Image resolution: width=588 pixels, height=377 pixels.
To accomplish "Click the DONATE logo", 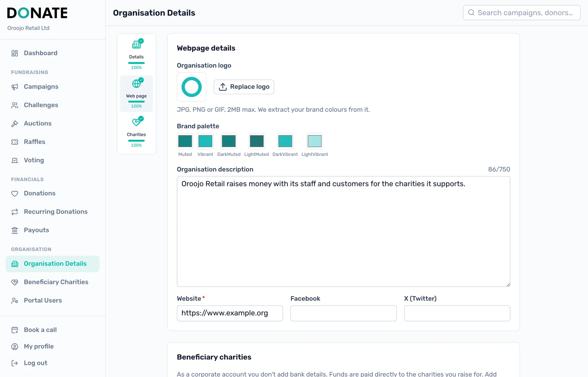I will (37, 13).
